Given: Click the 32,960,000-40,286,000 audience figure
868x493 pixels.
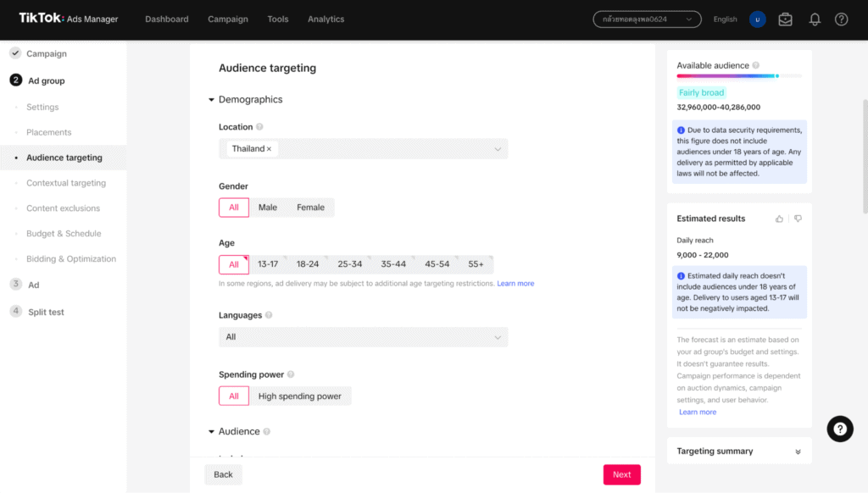Looking at the screenshot, I should click(718, 108).
